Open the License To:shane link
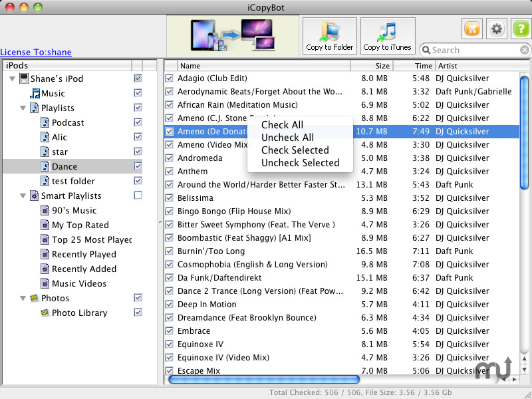The height and width of the screenshot is (399, 532). [x=36, y=52]
